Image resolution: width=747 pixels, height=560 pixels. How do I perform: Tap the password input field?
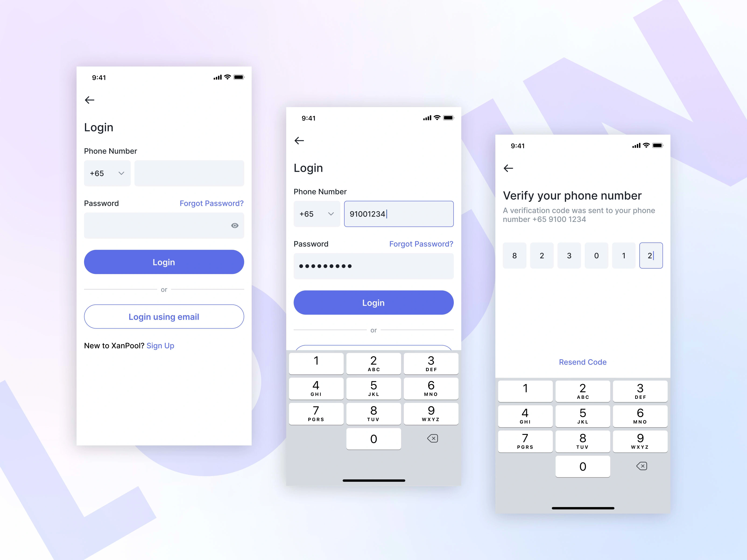pyautogui.click(x=163, y=225)
